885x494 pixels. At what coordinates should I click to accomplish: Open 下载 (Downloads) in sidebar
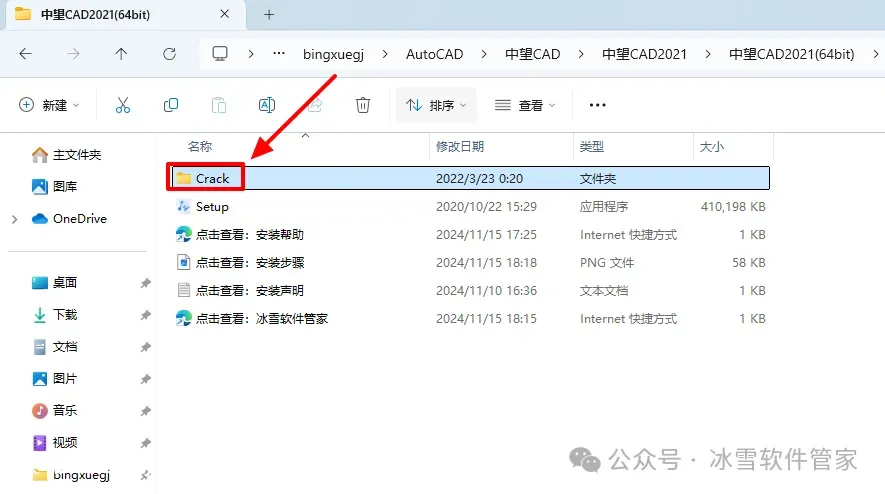(x=55, y=314)
